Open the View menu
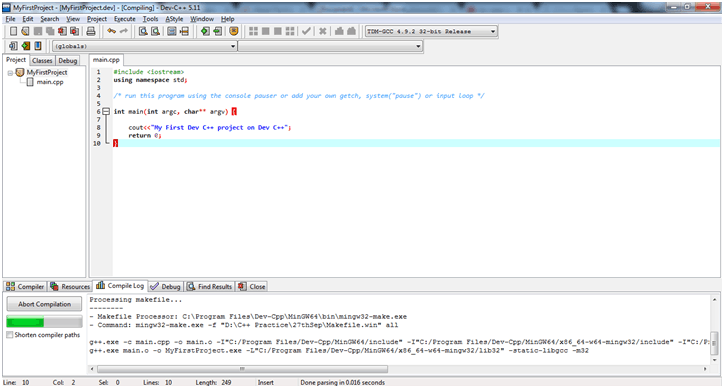 tap(73, 19)
